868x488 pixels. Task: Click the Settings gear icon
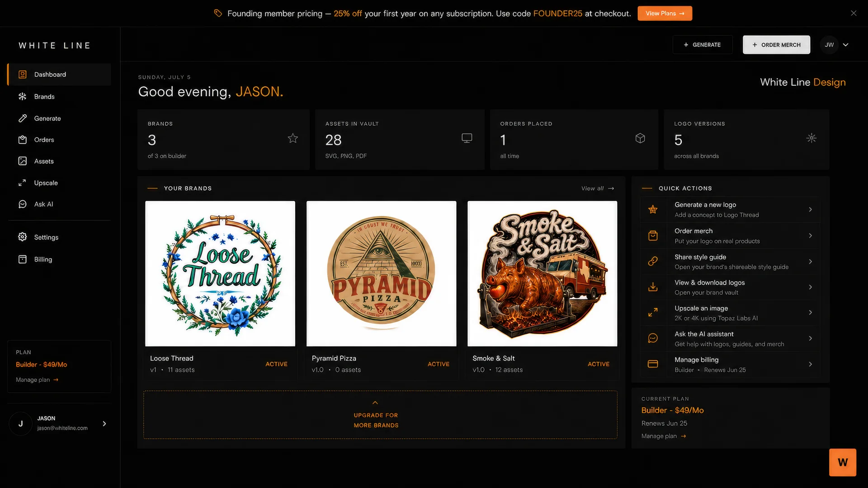[x=22, y=237]
